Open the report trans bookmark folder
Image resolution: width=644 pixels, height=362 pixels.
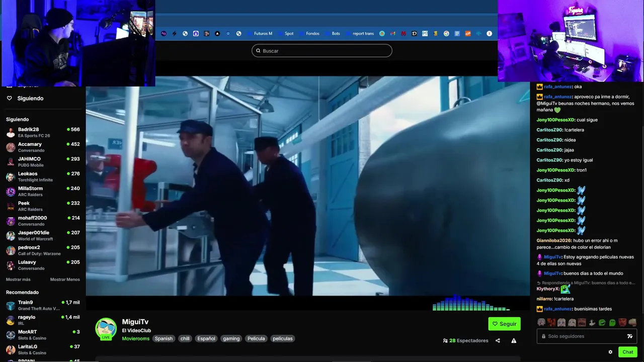tap(360, 34)
